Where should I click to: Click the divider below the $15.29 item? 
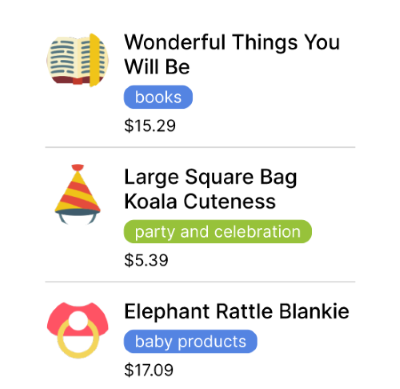[200, 147]
